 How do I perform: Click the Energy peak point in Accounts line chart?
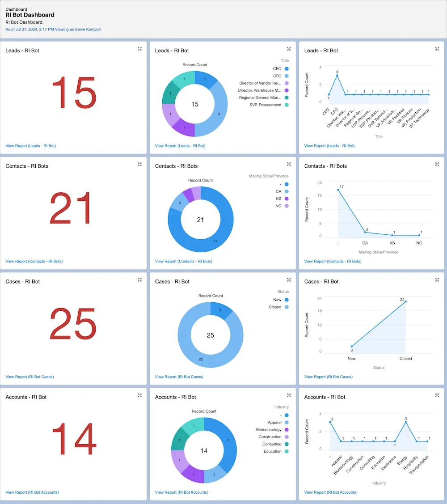[405, 422]
